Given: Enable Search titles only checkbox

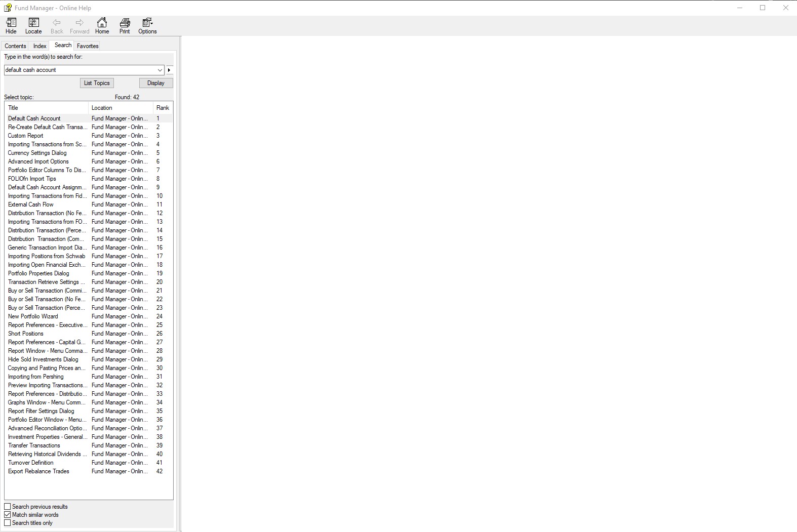Looking at the screenshot, I should point(8,523).
